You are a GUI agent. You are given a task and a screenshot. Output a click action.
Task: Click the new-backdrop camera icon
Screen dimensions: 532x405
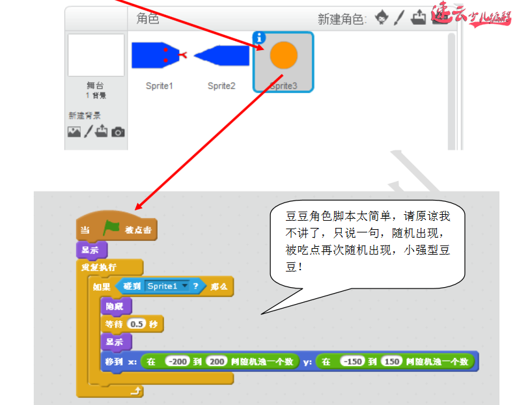(118, 132)
